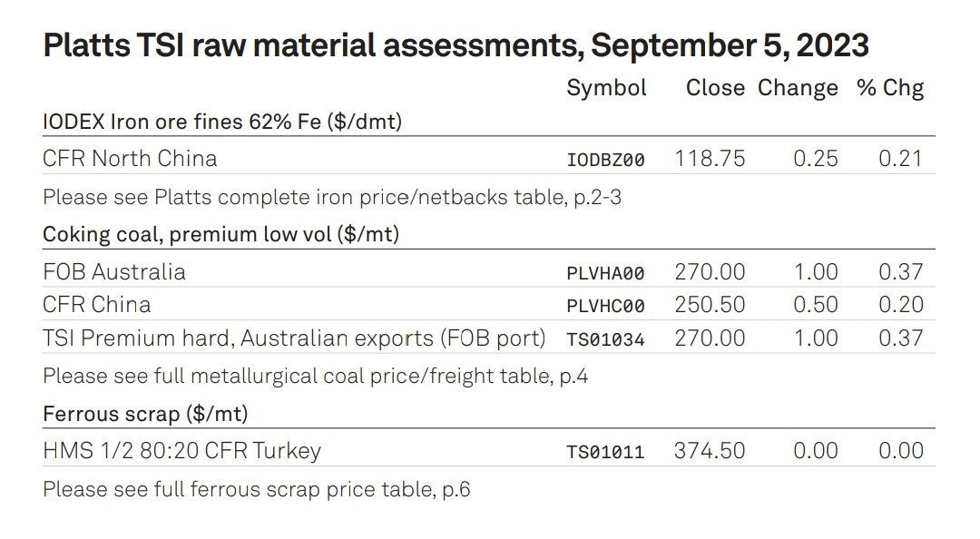Select symbol code IODBZ00
Viewport: 980px width, 539px height.
tap(605, 160)
